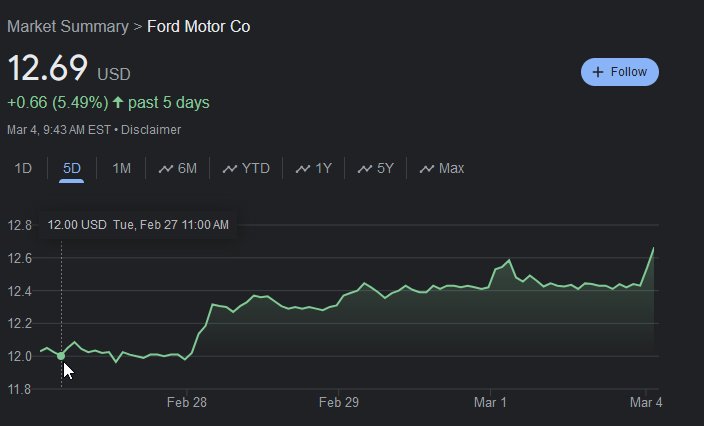Open the Disclaimer link
Viewport: 704px width, 426px height.
pos(151,130)
